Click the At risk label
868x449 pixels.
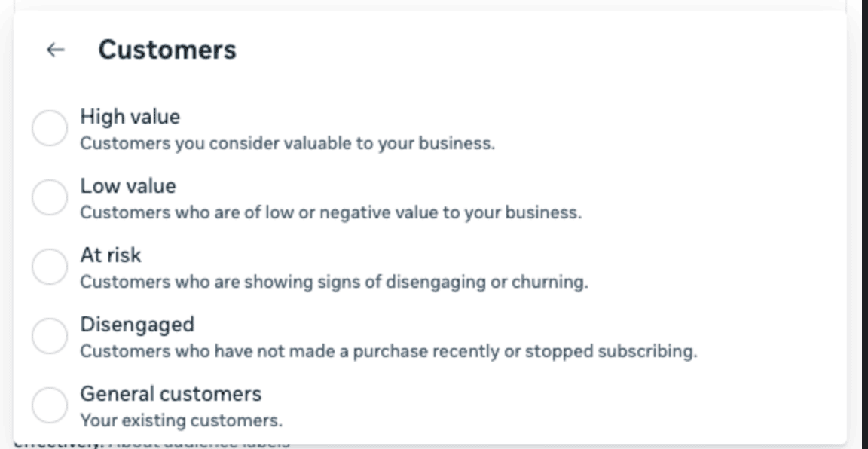click(x=111, y=255)
